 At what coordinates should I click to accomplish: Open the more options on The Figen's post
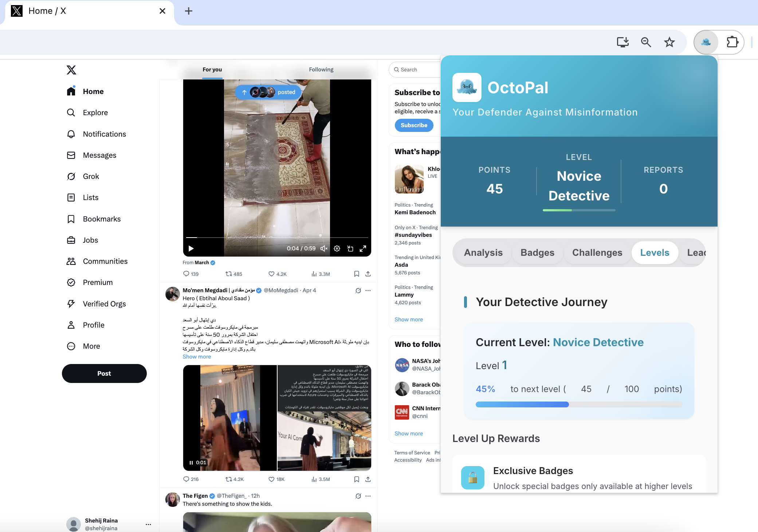tap(368, 496)
